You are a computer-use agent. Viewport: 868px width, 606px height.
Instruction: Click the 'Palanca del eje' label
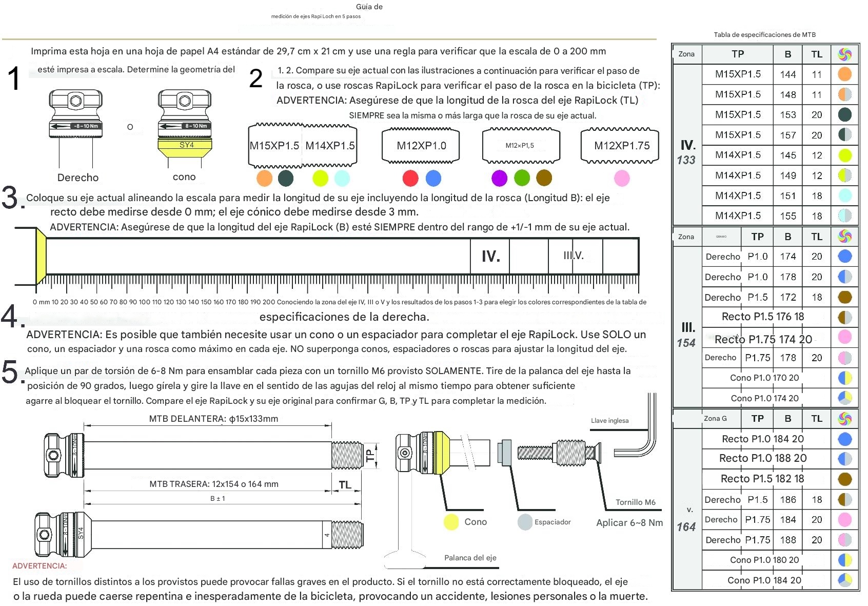pos(470,558)
